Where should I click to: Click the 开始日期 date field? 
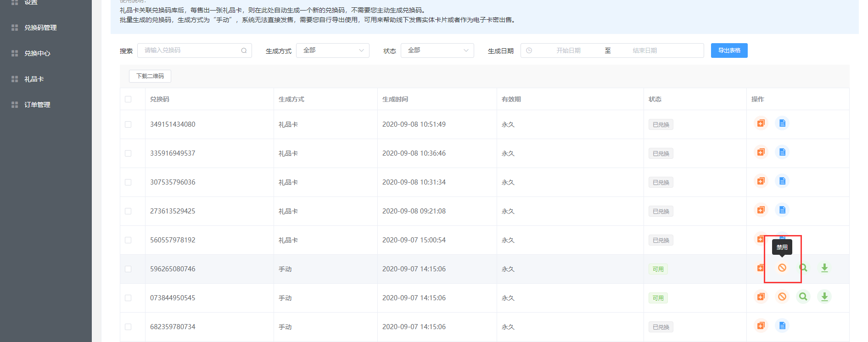(x=568, y=50)
